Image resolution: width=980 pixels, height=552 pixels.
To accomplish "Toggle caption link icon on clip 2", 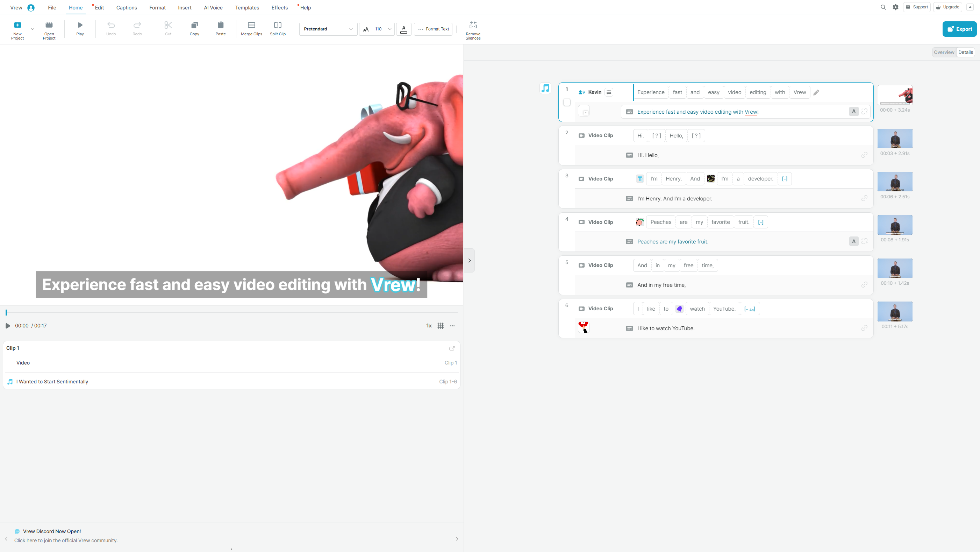I will click(x=864, y=155).
